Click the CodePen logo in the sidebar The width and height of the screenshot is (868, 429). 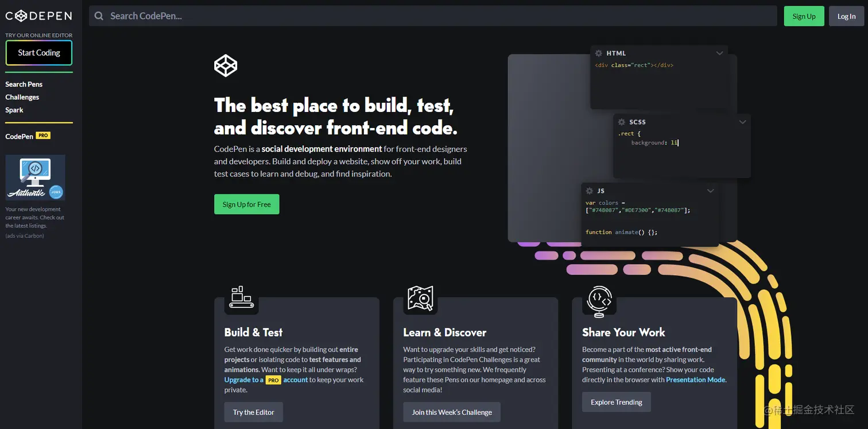(38, 16)
